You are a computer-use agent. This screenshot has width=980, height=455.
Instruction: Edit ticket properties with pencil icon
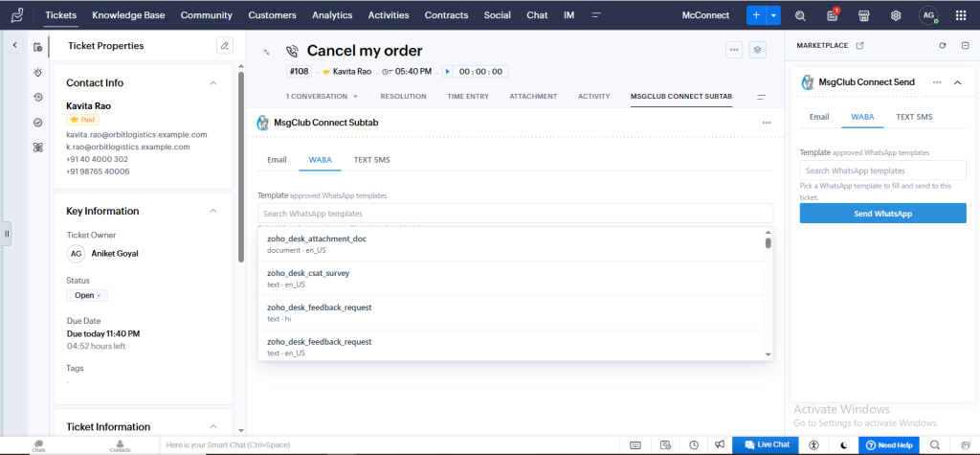224,46
